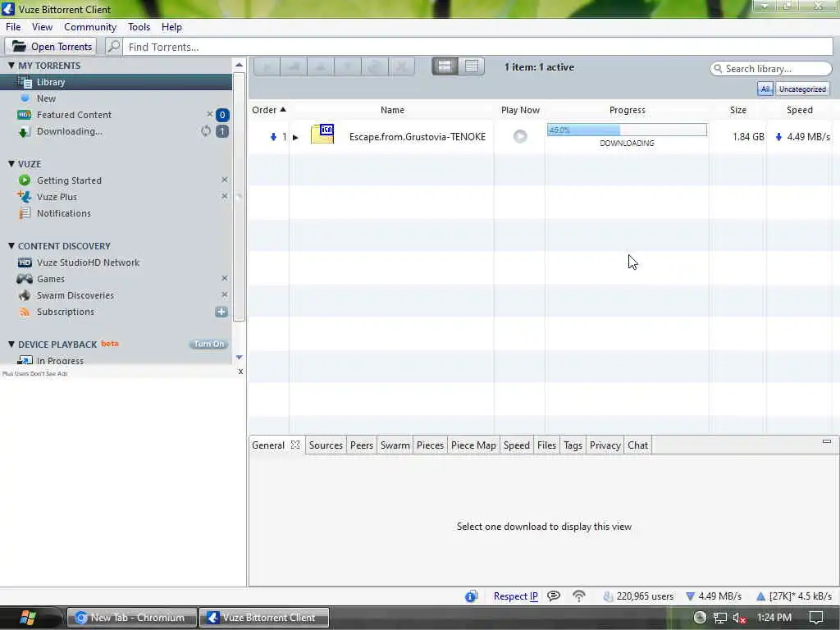Close the Getting Started sidebar entry
Image resolution: width=840 pixels, height=630 pixels.
click(x=225, y=180)
